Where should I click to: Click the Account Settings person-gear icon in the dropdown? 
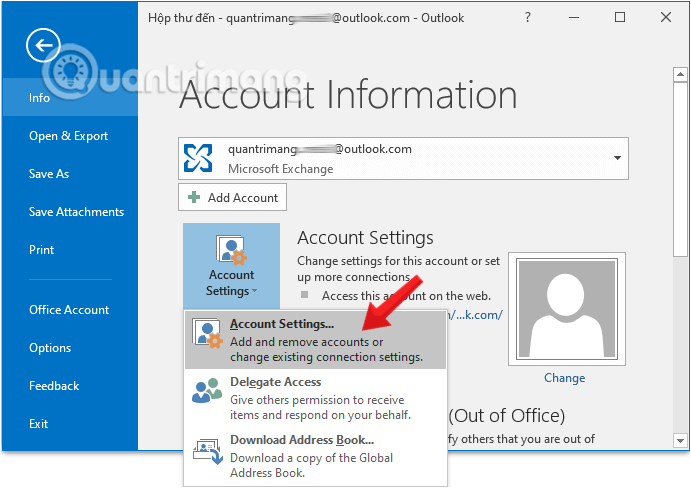pyautogui.click(x=207, y=334)
